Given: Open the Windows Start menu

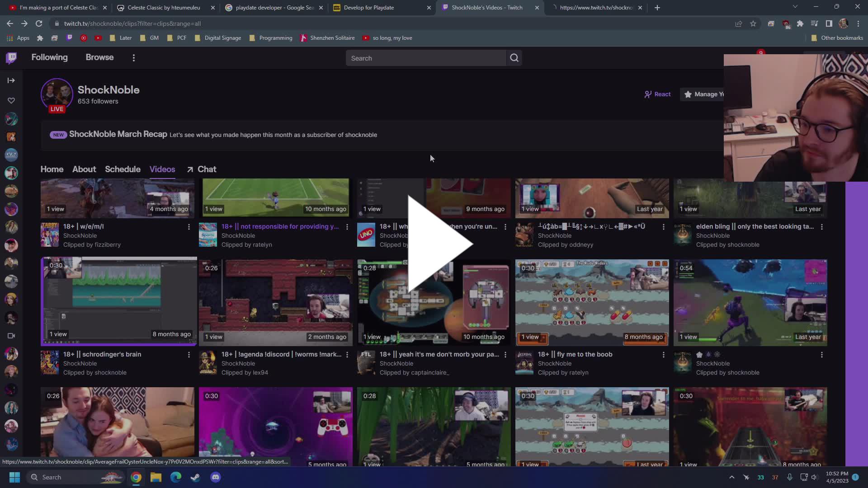Looking at the screenshot, I should coord(14,477).
